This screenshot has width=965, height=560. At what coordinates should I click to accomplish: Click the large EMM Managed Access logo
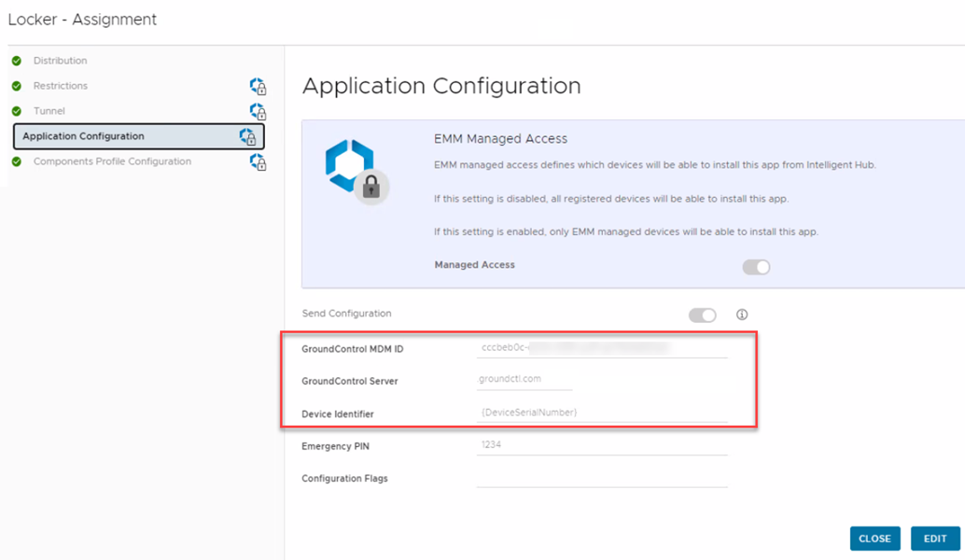[x=356, y=170]
